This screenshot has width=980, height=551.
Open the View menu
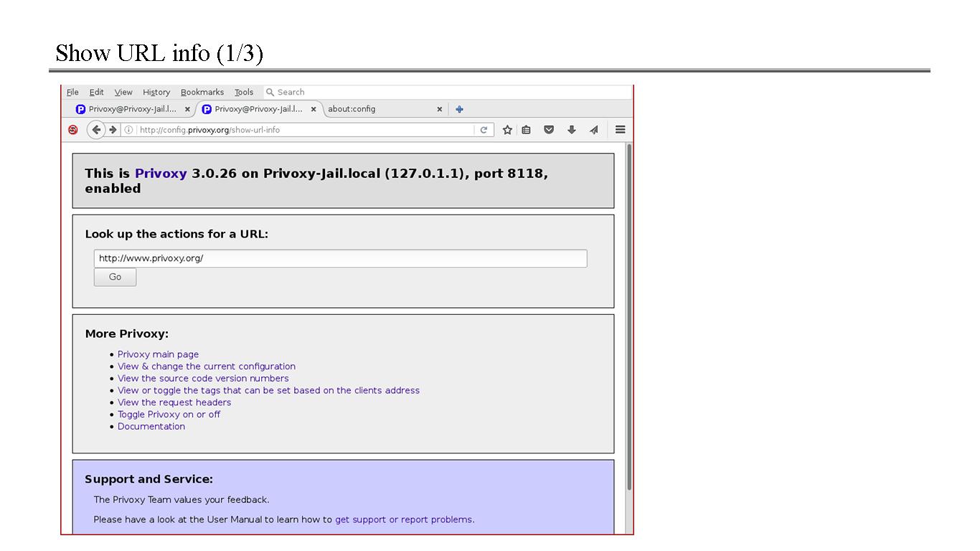[x=123, y=92]
